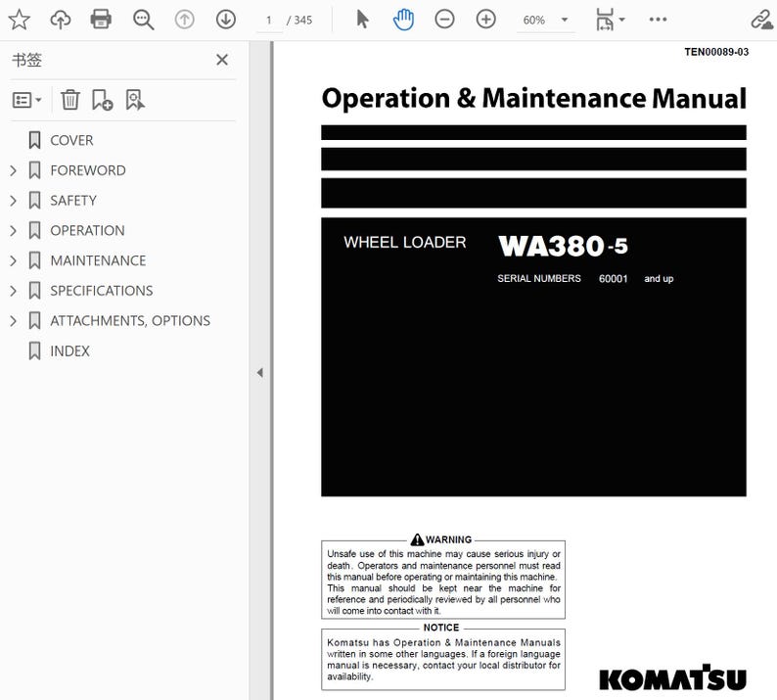
Task: Click the Operation & Maintenance Manual heading
Action: pyautogui.click(x=533, y=98)
